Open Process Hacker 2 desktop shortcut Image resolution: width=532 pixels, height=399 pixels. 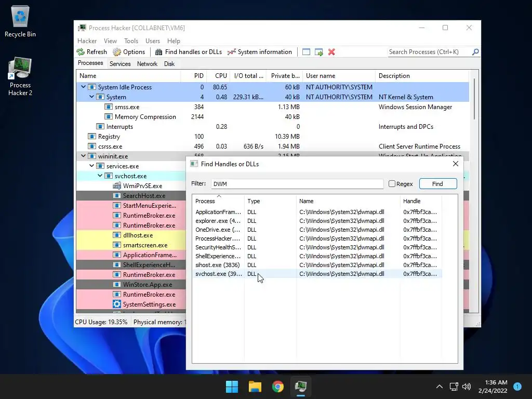coord(20,77)
